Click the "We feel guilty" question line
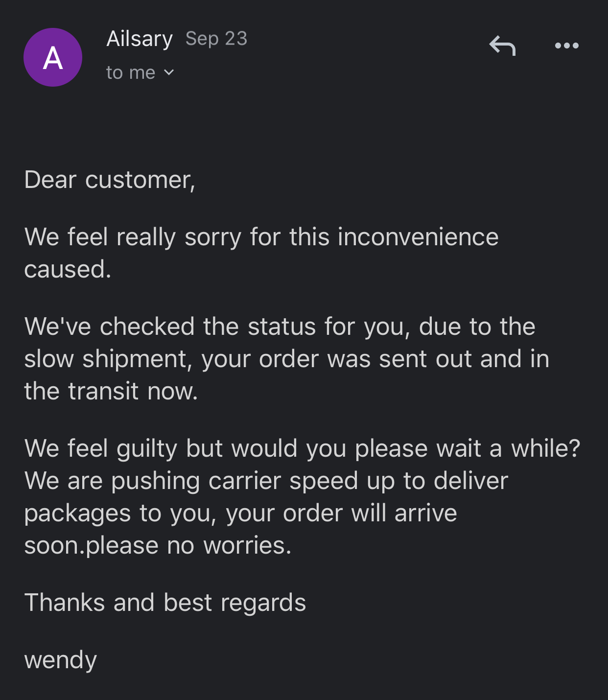The image size is (608, 700). coord(302,448)
